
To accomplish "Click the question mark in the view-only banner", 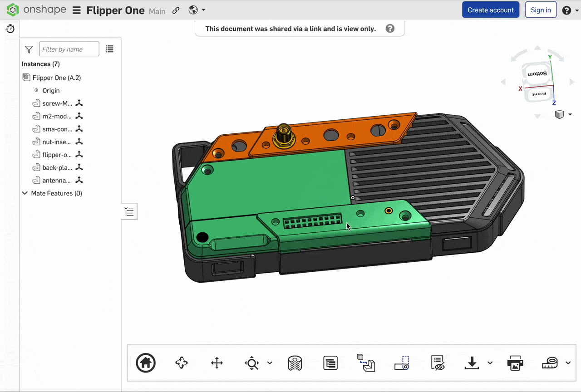I will pyautogui.click(x=390, y=29).
